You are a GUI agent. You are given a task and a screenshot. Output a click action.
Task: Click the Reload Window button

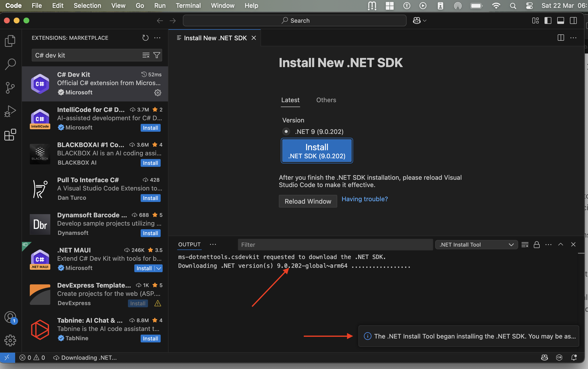(x=308, y=201)
